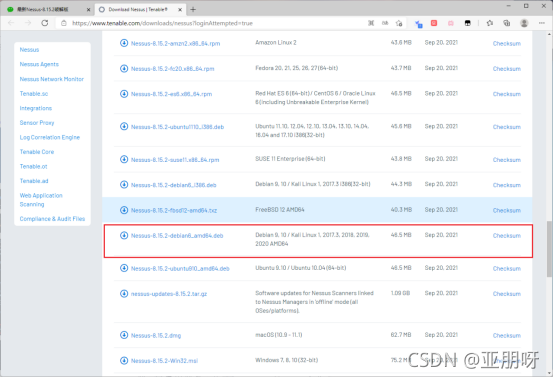Click the red extension icon in toolbar
554x378 pixels.
click(434, 23)
